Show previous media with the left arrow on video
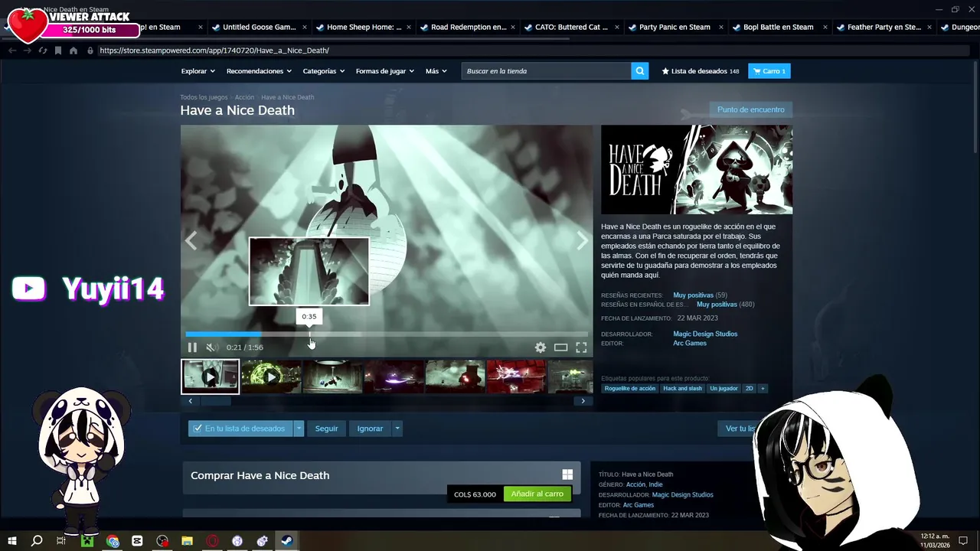The width and height of the screenshot is (980, 551). (x=191, y=241)
